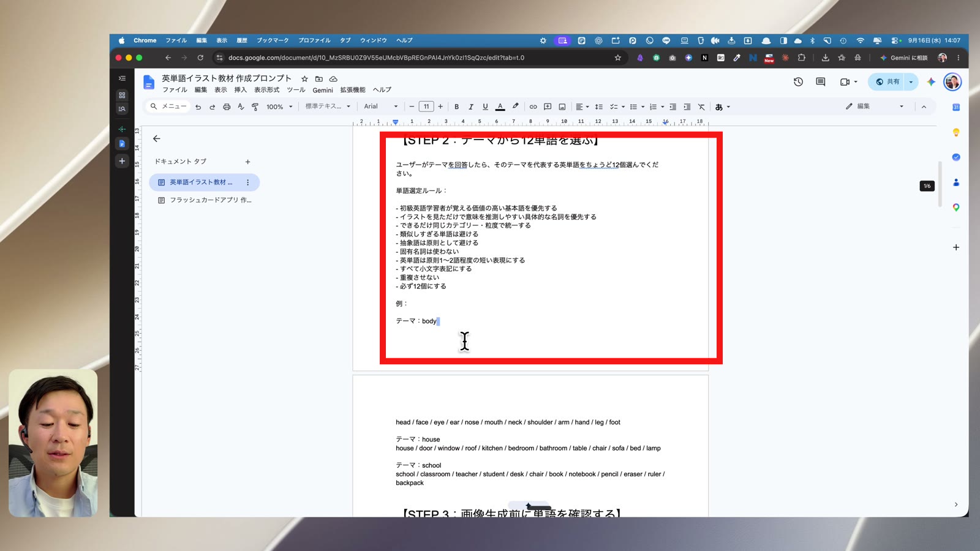Viewport: 980px width, 551px height.
Task: Add a comment from the toolbar
Action: pyautogui.click(x=548, y=107)
